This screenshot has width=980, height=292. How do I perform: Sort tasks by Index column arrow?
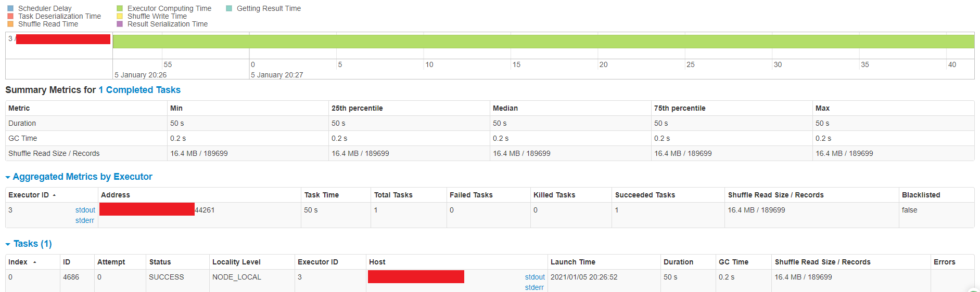35,262
